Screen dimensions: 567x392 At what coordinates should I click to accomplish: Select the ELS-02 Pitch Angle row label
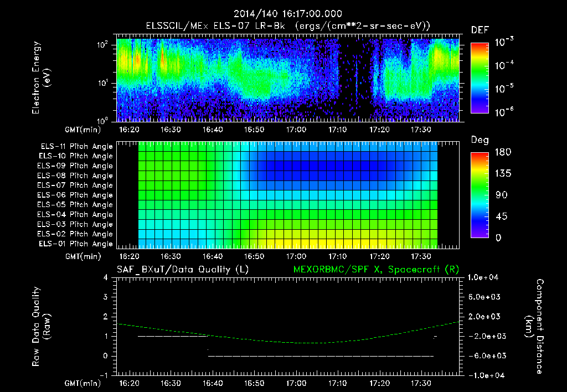pyautogui.click(x=75, y=234)
